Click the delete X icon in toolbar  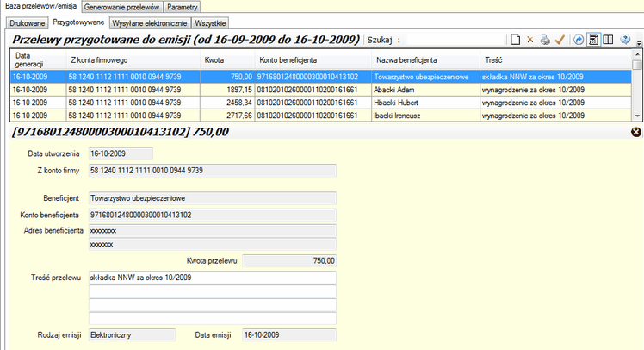tap(530, 40)
